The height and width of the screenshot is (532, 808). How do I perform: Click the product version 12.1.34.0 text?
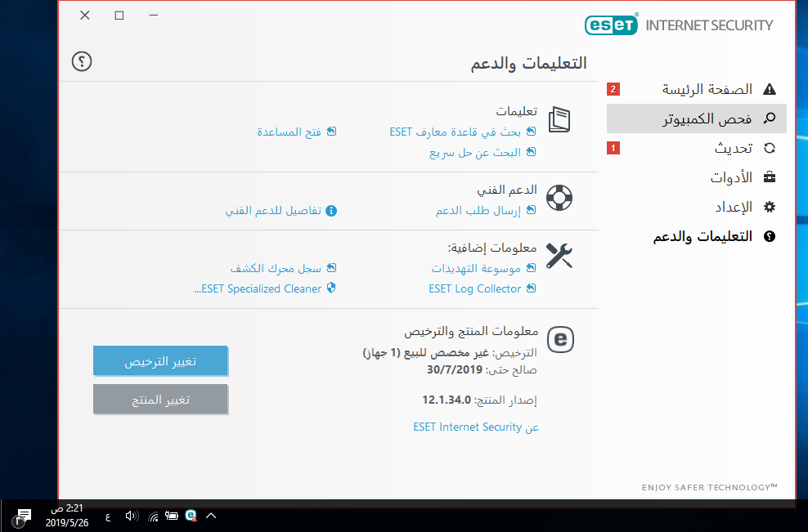point(447,400)
